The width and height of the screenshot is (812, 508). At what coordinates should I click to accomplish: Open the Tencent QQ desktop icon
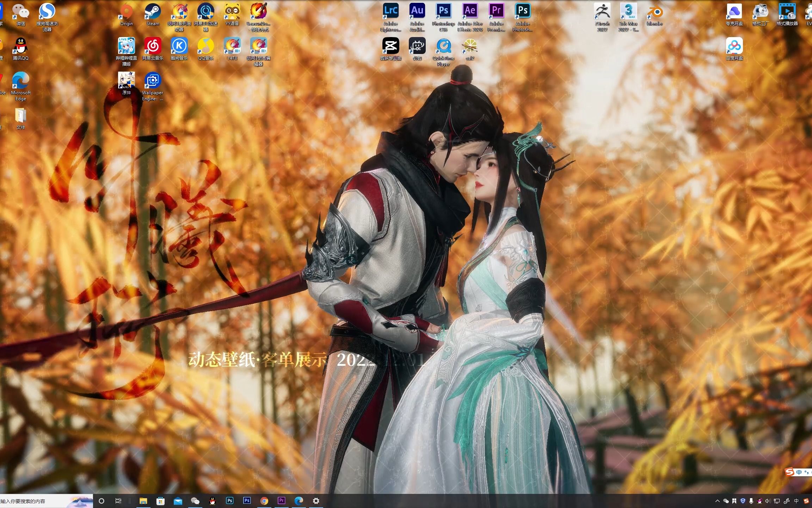click(21, 49)
